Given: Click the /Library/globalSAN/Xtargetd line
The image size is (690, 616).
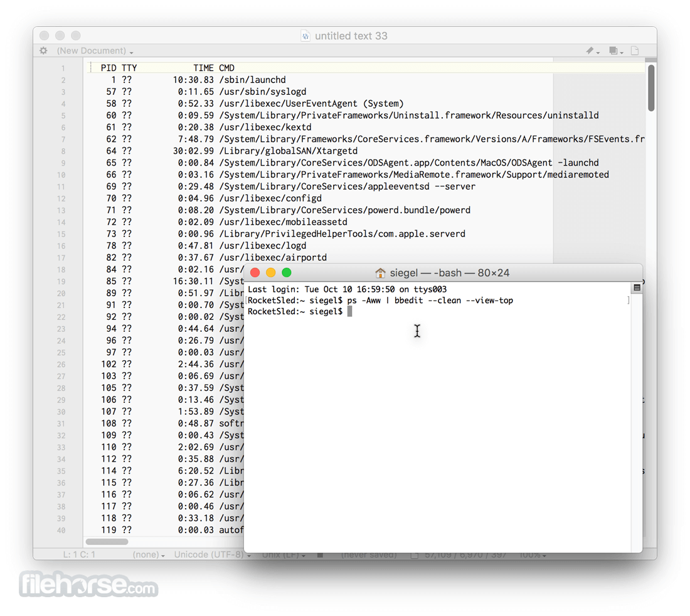Looking at the screenshot, I should tap(229, 151).
